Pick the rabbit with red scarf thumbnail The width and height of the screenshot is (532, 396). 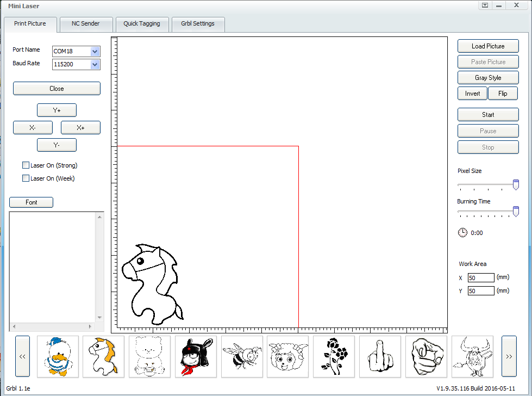196,356
